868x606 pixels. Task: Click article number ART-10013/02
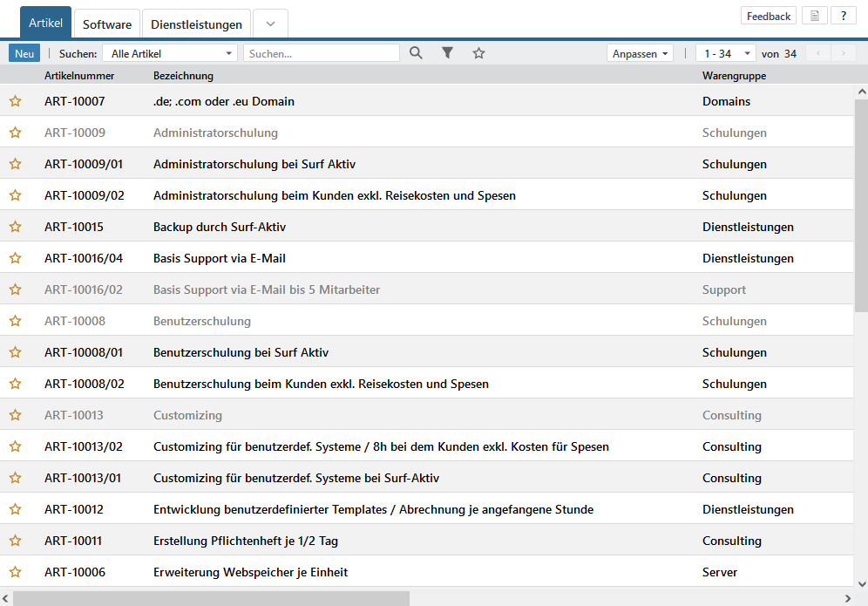click(x=84, y=446)
